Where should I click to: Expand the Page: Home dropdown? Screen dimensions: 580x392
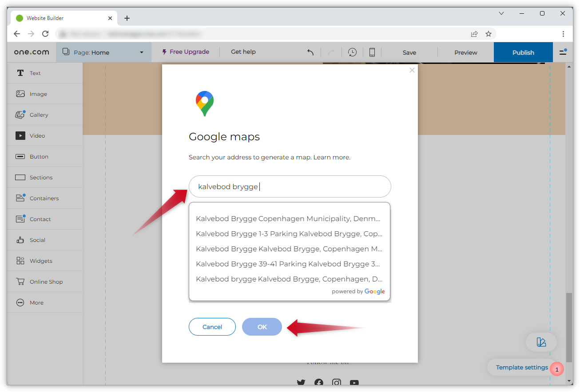click(103, 52)
